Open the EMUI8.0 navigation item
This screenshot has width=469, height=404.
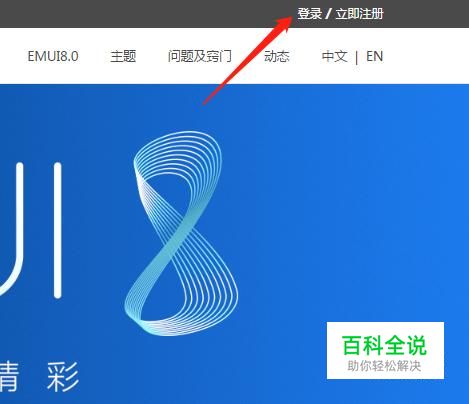point(53,56)
